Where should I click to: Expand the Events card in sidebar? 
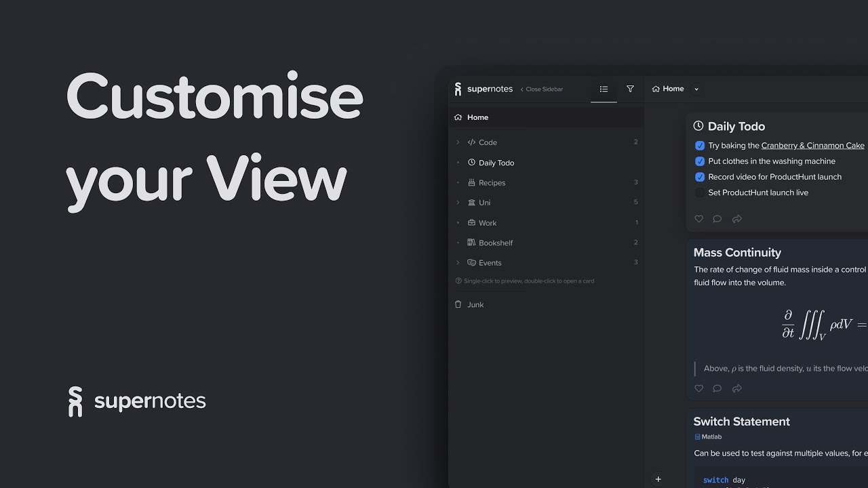tap(458, 262)
